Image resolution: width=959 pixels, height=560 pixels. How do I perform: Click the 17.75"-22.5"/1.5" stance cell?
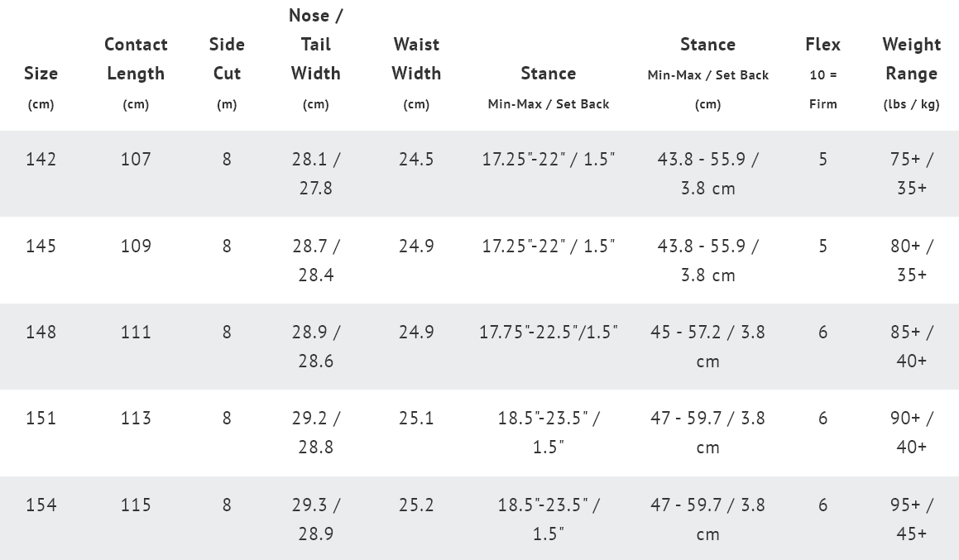pyautogui.click(x=548, y=332)
